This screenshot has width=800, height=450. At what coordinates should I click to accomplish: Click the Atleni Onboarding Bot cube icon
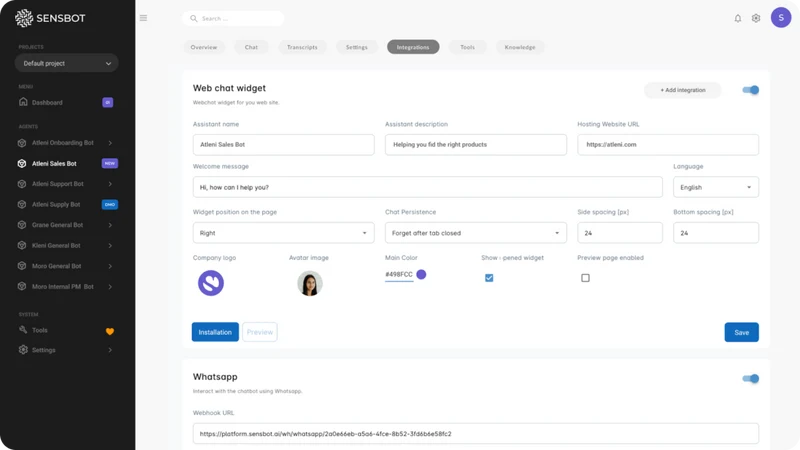coord(22,143)
